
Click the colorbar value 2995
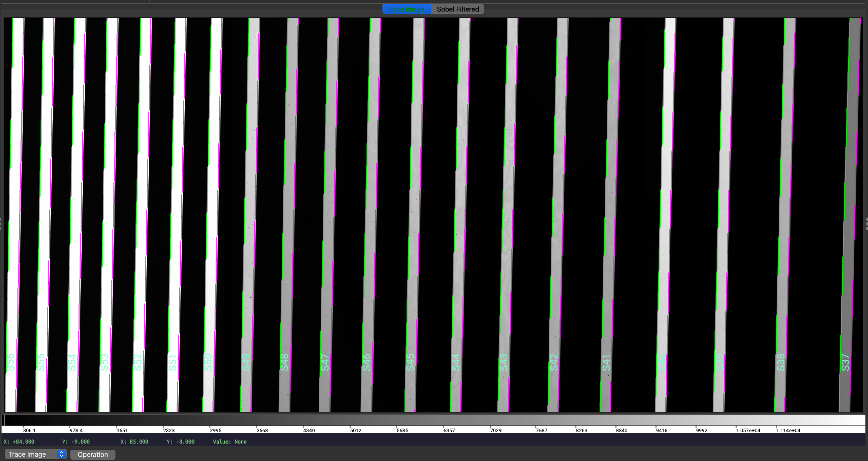216,430
